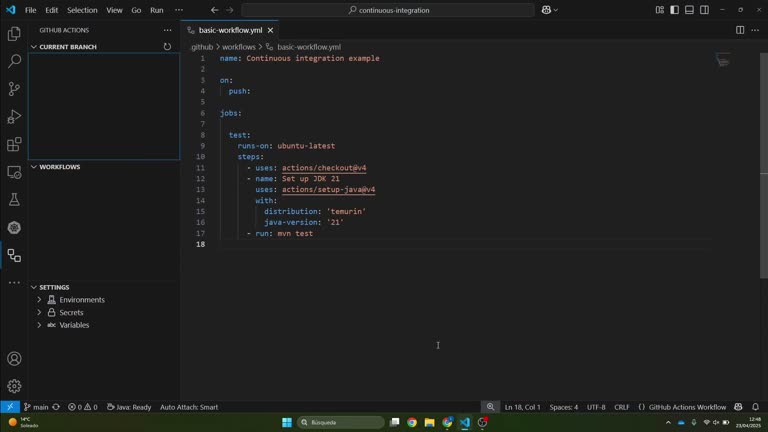Go forward in navigation history

(x=230, y=10)
